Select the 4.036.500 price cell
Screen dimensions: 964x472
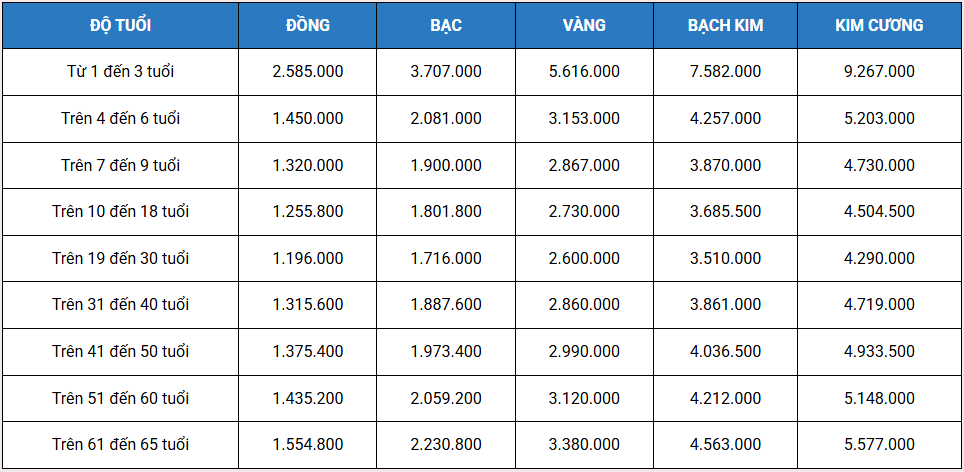pos(725,351)
